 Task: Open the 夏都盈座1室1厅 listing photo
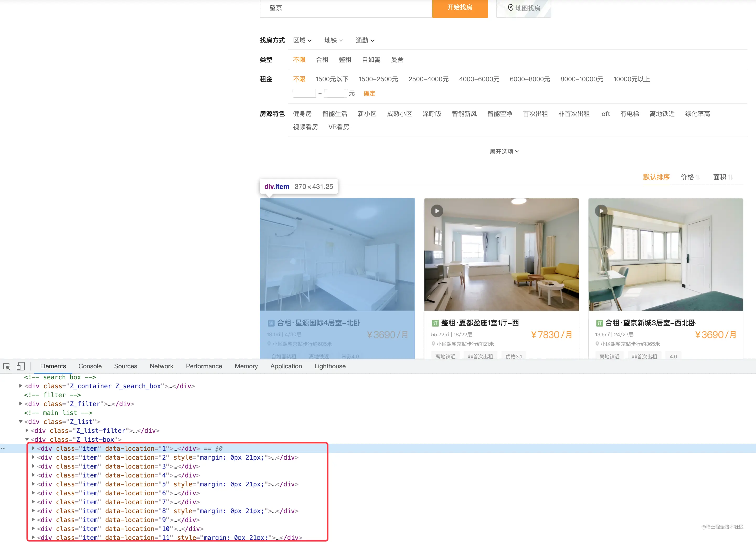pos(501,254)
